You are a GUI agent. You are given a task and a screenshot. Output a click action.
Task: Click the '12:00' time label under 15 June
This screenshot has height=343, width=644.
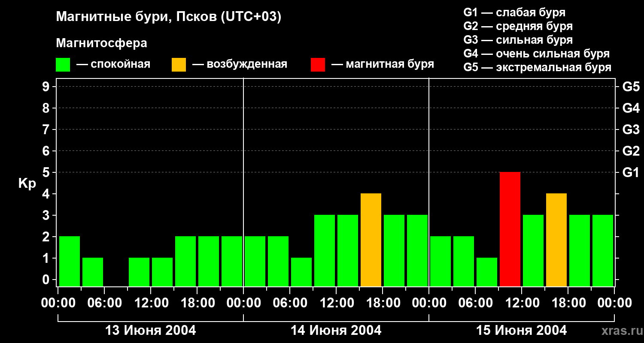522,303
